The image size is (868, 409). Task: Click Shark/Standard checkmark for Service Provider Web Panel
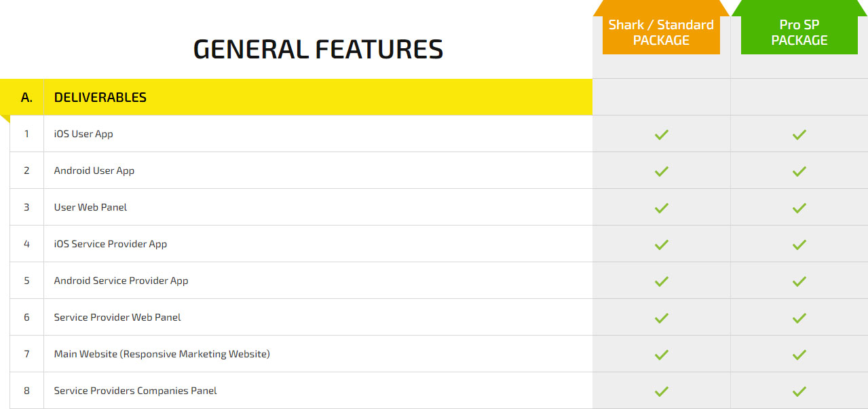(662, 318)
